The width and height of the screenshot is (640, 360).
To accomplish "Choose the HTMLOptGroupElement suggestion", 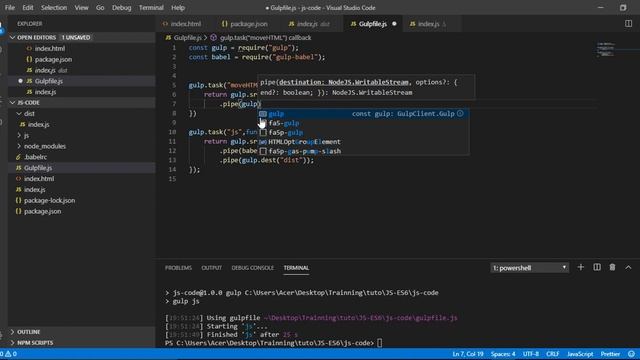I will (x=363, y=142).
